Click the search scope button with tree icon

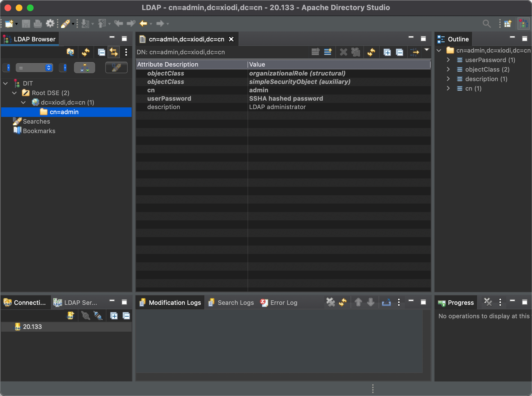[85, 68]
